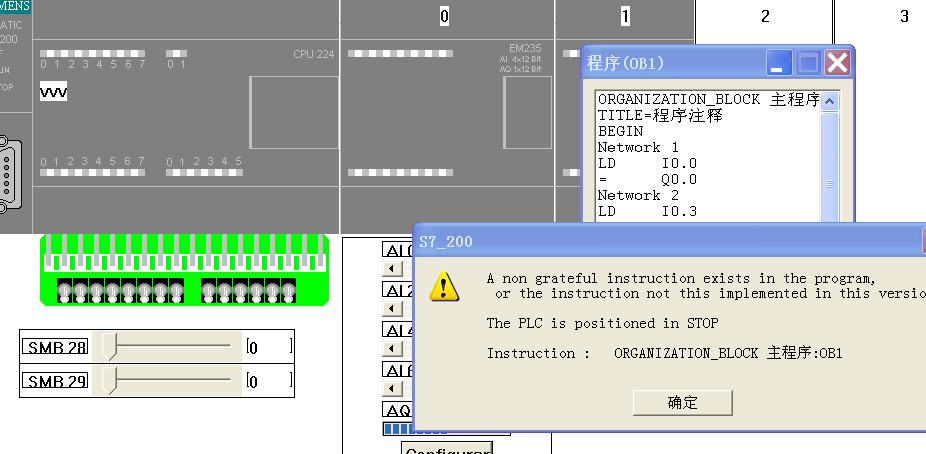This screenshot has width=926, height=454.
Task: Toggle the third switch in the six-switch bank
Action: [240, 291]
